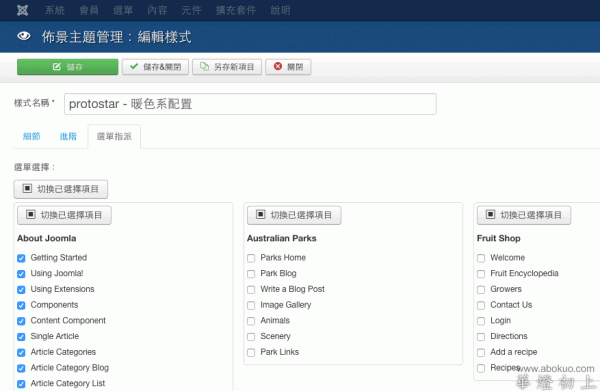Screen dimensions: 600x391
Task: Uncheck Using Joomla! checkbox
Action: click(x=21, y=274)
